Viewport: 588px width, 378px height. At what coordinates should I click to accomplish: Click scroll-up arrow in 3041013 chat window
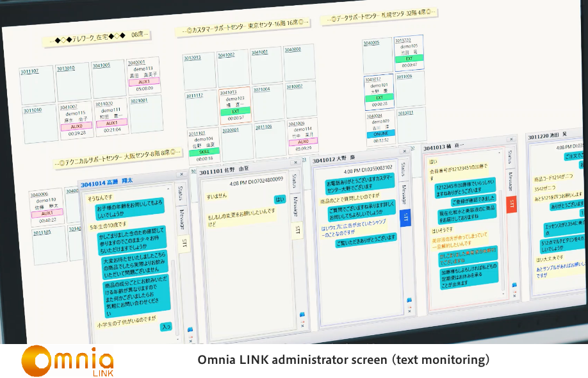[x=499, y=152]
